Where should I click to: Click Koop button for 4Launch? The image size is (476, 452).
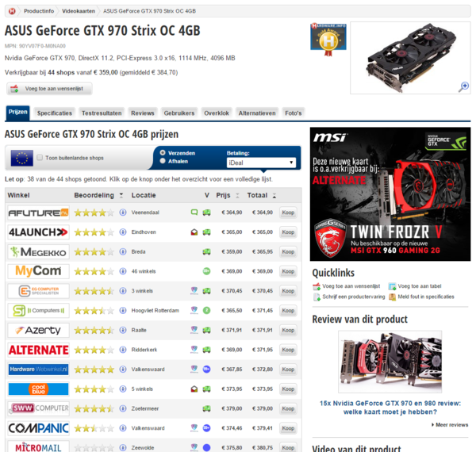(288, 232)
